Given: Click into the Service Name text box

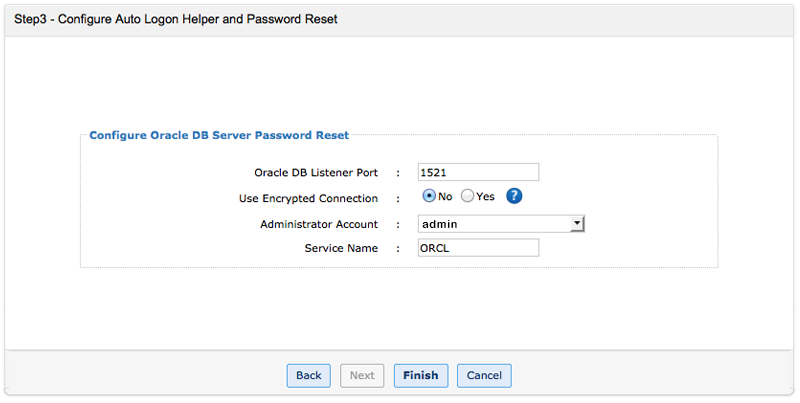Looking at the screenshot, I should pos(478,248).
